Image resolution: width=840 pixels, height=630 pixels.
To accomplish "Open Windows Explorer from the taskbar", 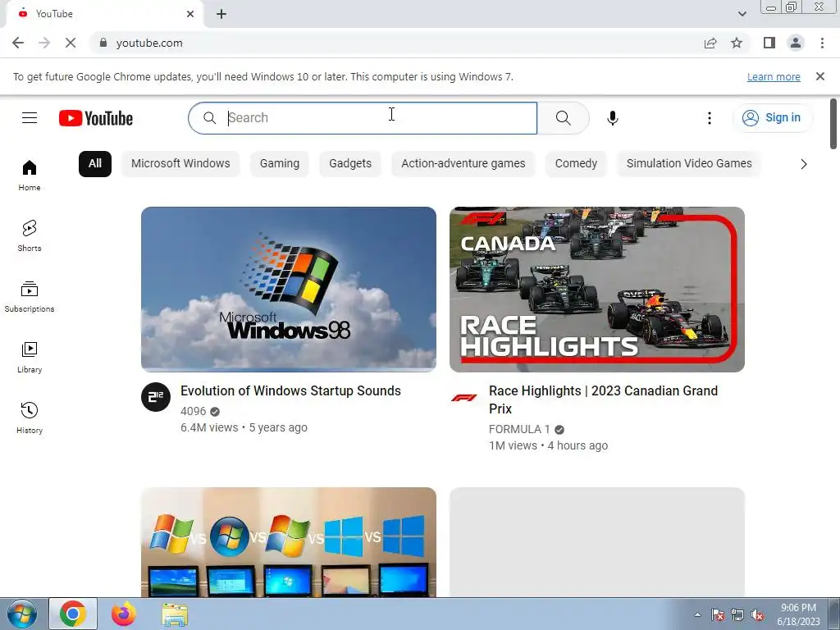I will point(175,614).
